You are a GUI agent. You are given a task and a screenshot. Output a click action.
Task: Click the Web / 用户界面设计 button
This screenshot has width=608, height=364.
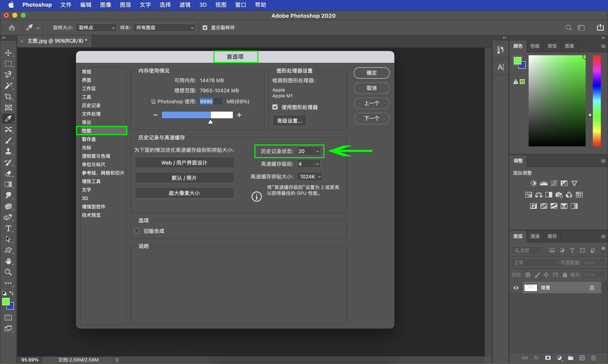pyautogui.click(x=184, y=163)
